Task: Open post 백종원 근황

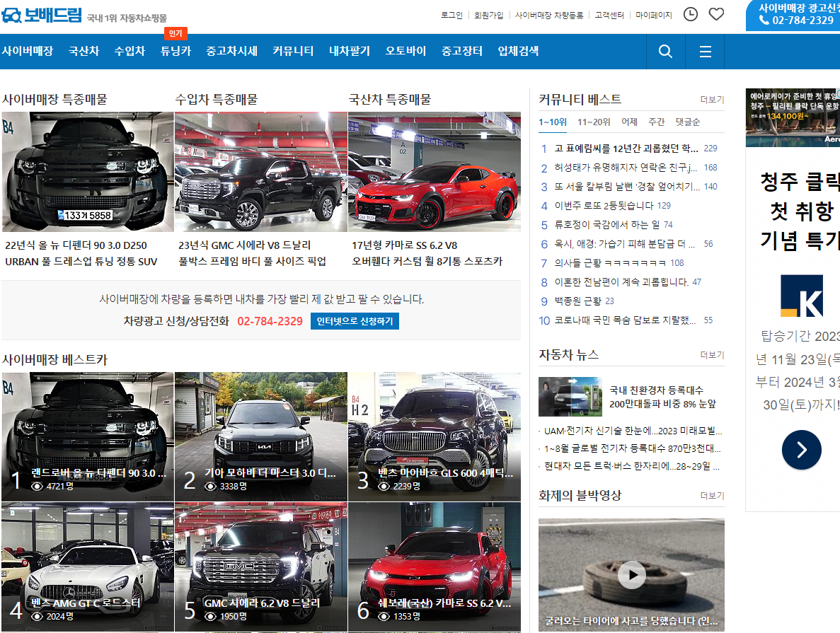Action: (577, 301)
